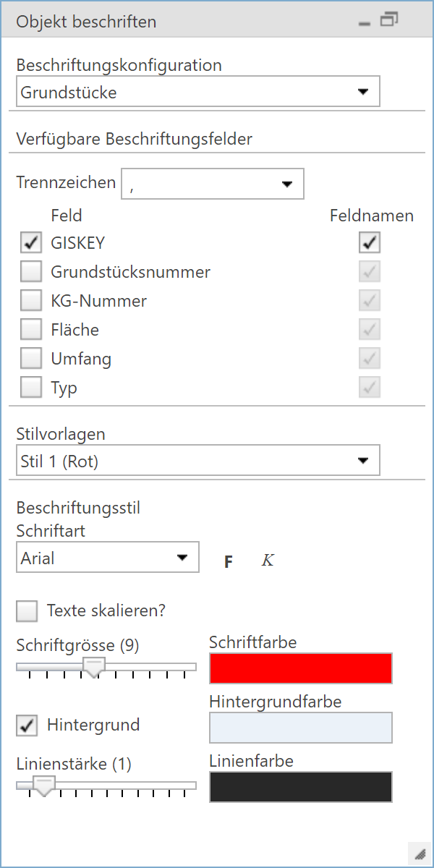Enable the Typ field checkbox
434x868 pixels.
tap(30, 387)
